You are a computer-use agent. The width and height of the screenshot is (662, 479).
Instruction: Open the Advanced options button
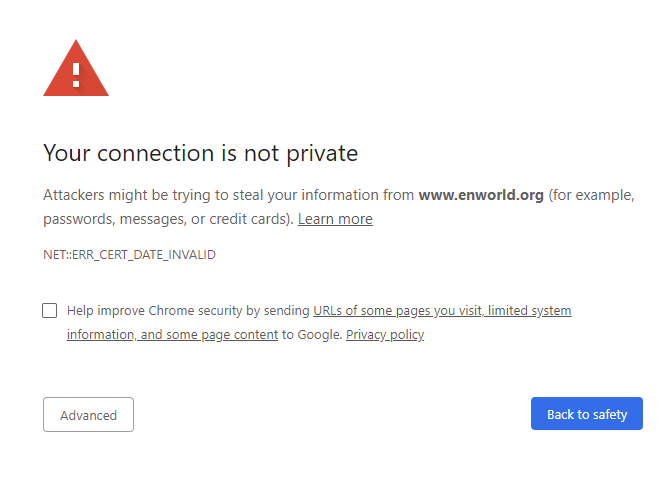(88, 414)
